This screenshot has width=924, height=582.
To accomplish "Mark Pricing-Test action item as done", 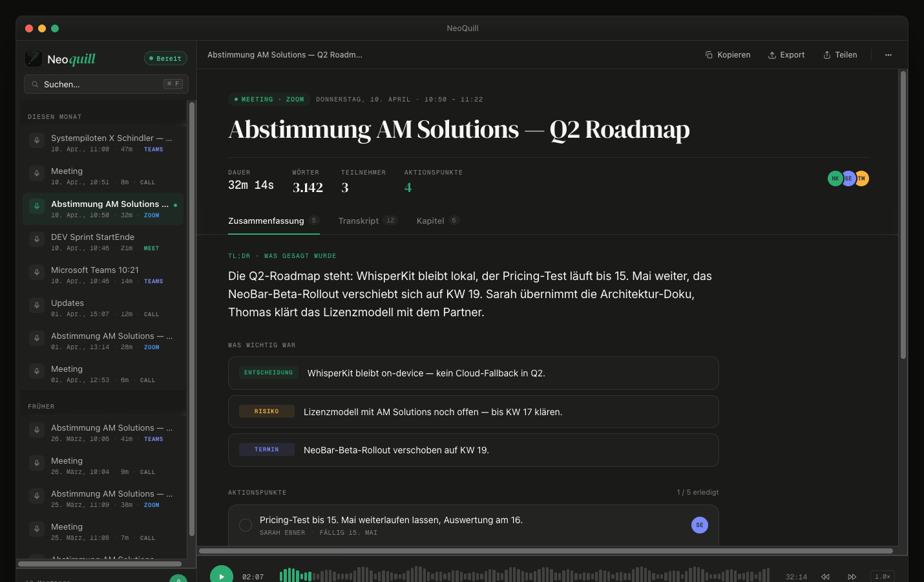I will click(246, 525).
